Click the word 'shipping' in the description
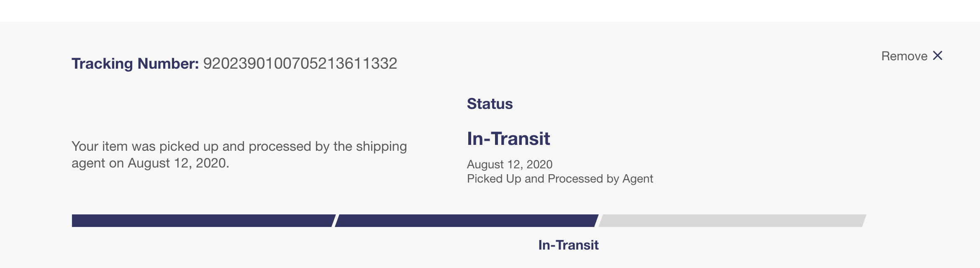The image size is (980, 268). tap(381, 147)
